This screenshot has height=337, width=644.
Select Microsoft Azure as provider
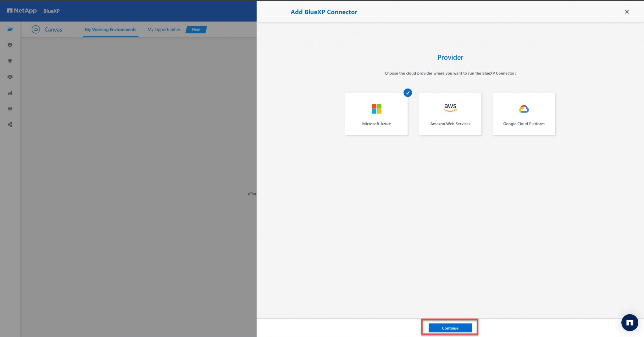pos(376,114)
